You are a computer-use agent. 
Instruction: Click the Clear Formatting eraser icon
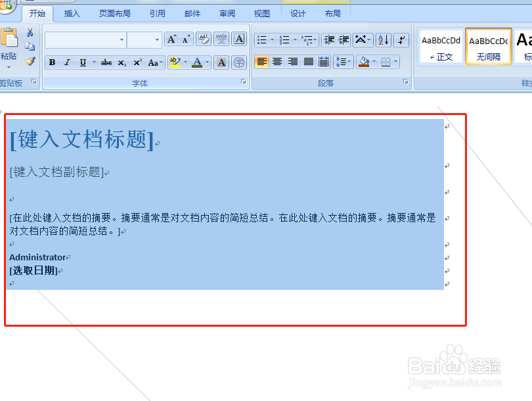click(204, 38)
